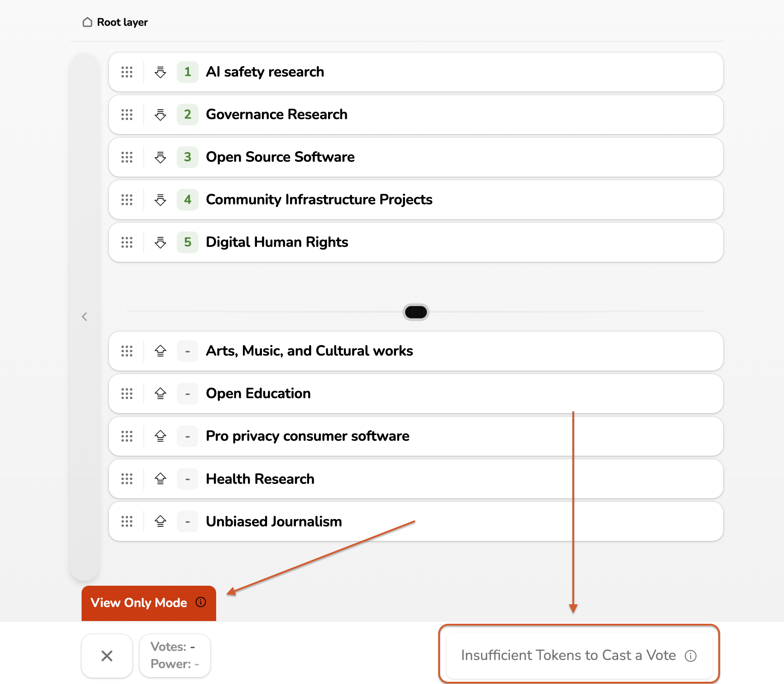Toggle Unbiased Journalism up into ranked list

pyautogui.click(x=160, y=521)
